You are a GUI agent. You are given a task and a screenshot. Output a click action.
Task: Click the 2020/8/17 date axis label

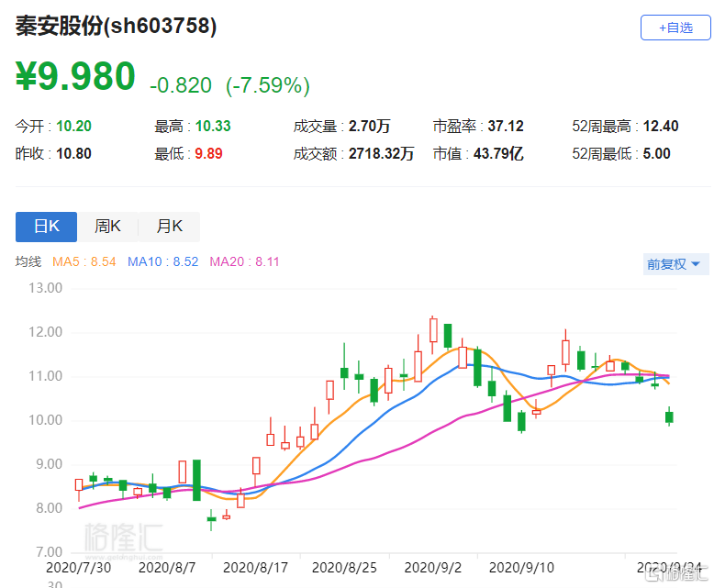(x=255, y=568)
